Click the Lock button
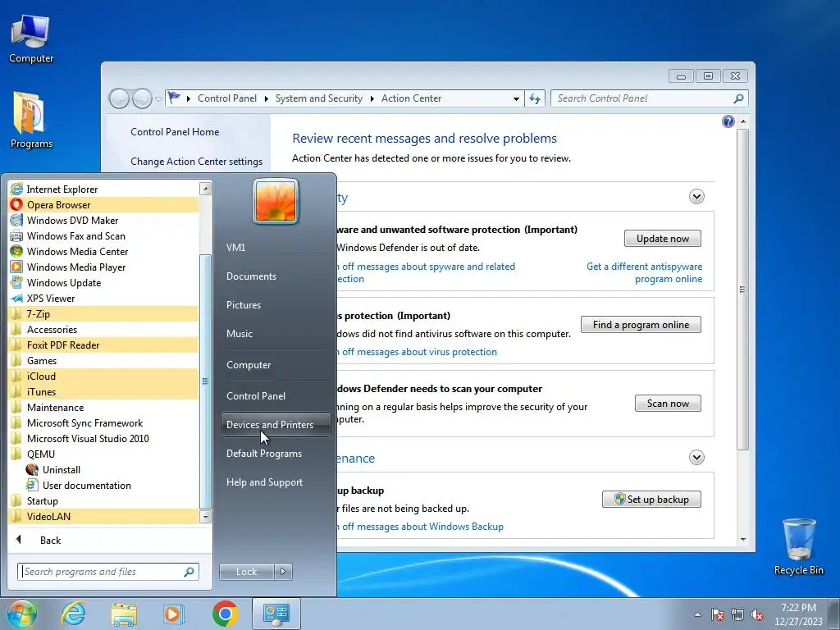 tap(246, 572)
